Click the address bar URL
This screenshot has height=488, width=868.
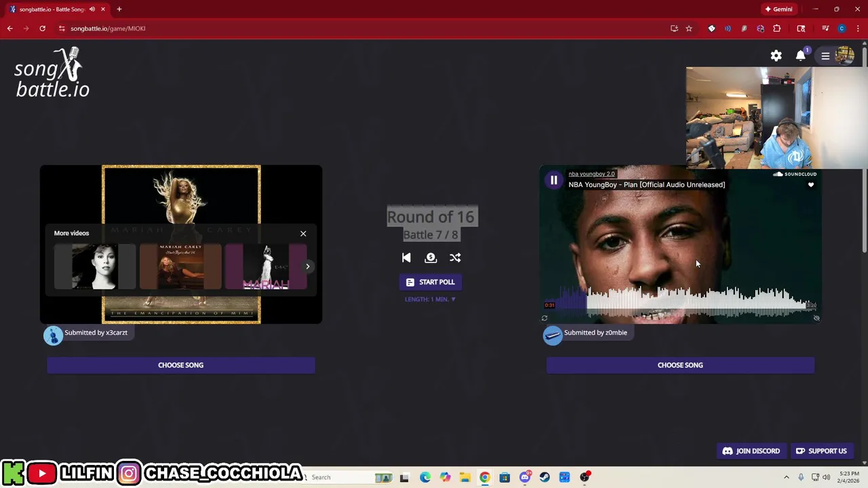click(x=108, y=28)
